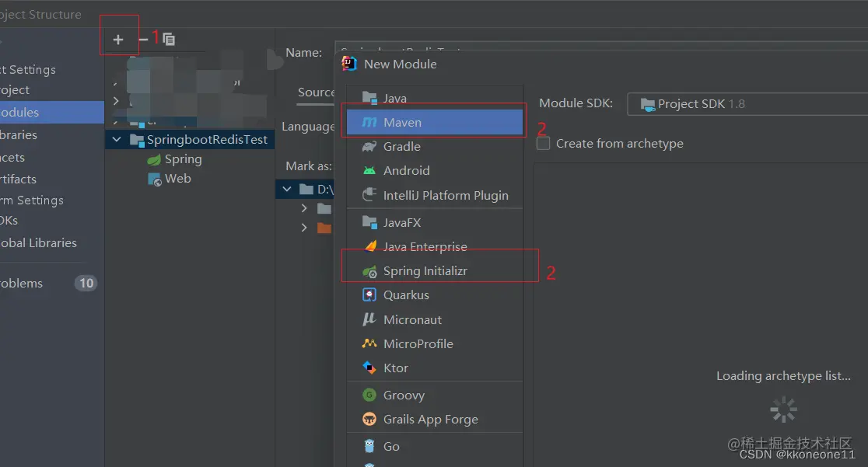
Task: Click the Groovy text label
Action: click(404, 395)
